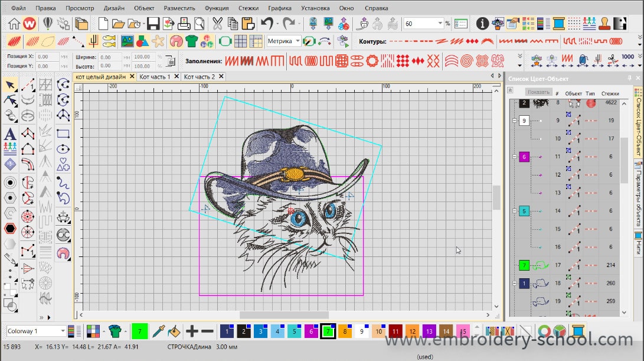
Task: Select the Lettering A tool
Action: pyautogui.click(x=10, y=134)
